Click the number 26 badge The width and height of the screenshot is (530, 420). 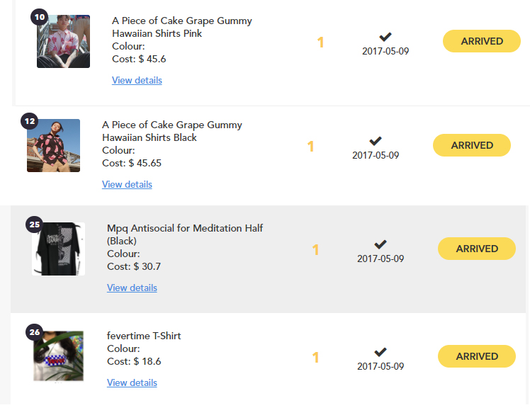(x=34, y=331)
